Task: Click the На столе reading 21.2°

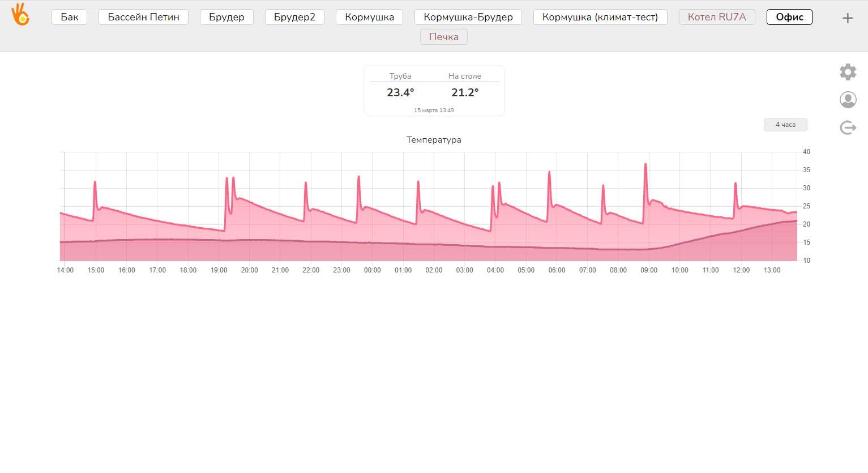Action: [465, 92]
